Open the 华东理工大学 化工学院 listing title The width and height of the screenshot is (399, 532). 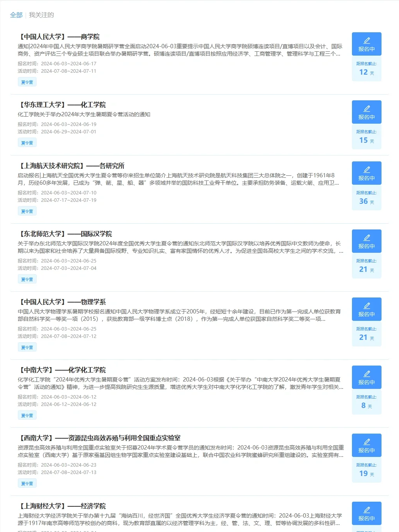click(62, 105)
